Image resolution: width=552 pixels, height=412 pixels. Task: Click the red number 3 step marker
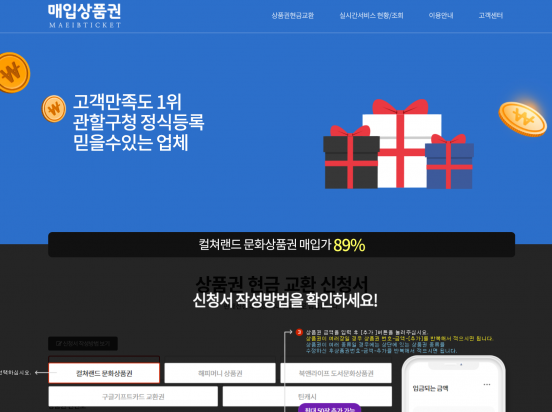click(x=299, y=332)
